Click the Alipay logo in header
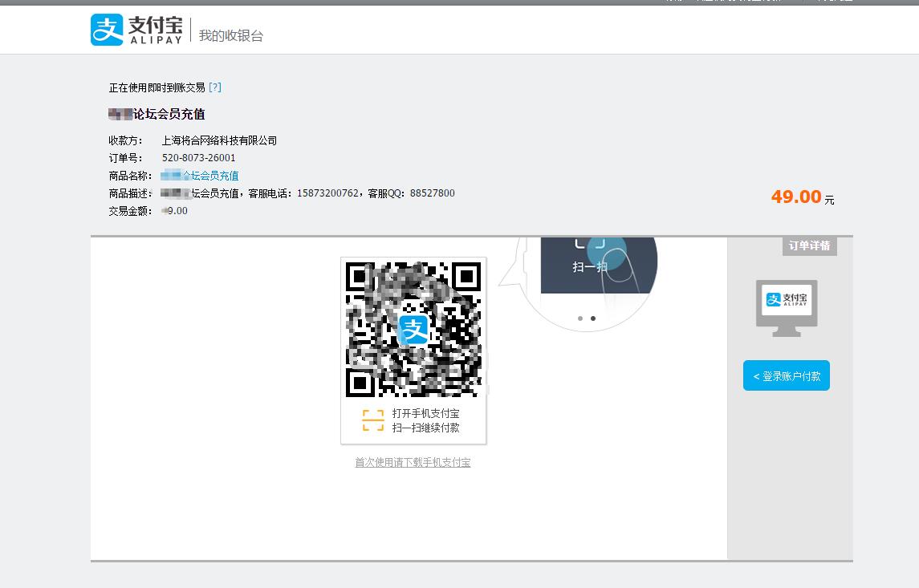Viewport: 919px width, 588px height. tap(136, 30)
